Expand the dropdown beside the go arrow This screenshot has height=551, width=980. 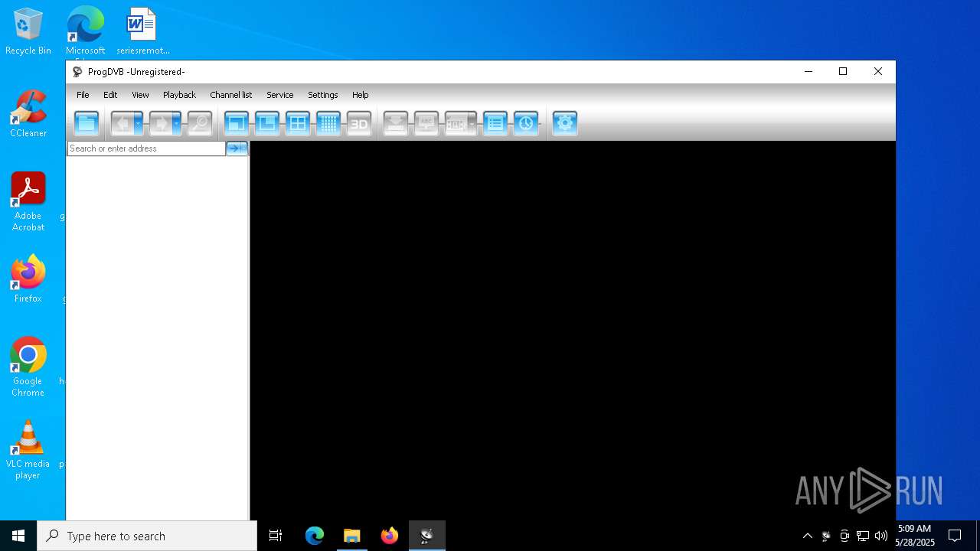click(244, 148)
